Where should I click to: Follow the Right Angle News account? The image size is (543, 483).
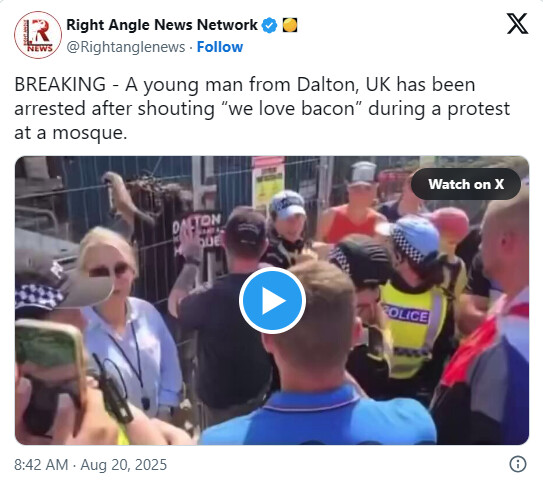[220, 47]
